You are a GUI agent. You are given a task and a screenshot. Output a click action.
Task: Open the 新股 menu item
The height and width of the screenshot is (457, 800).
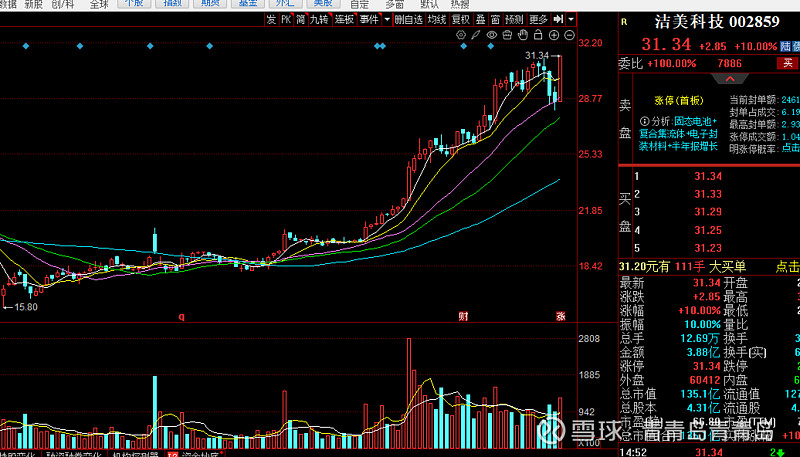click(x=34, y=4)
